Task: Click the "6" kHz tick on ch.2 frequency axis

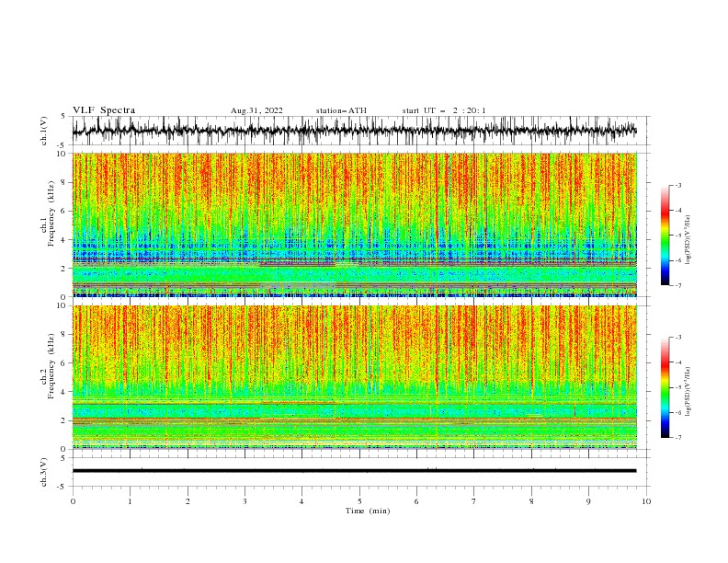Action: 64,362
